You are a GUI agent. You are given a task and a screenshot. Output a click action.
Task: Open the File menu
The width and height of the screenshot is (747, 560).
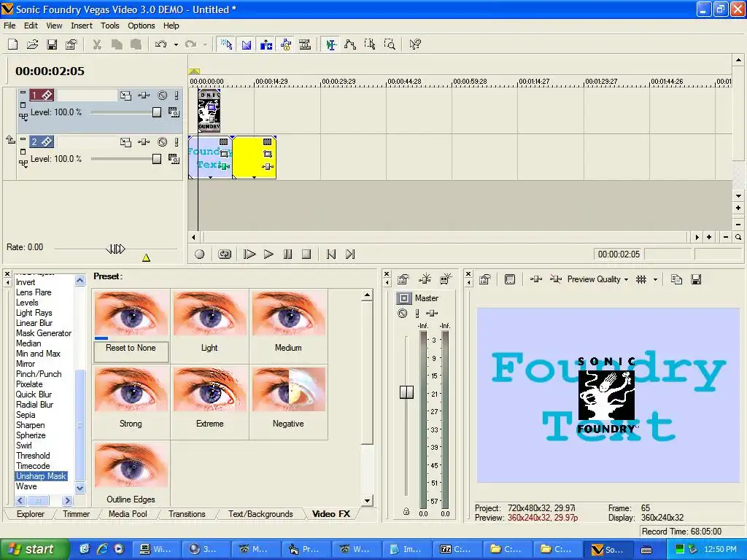pos(9,26)
